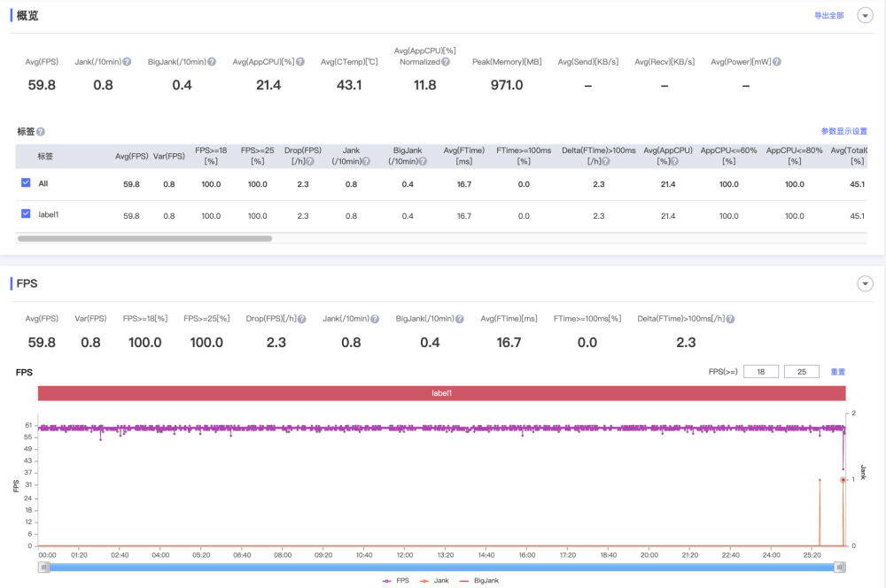Show help for Avg(AppCPU)[%] overview metric
The height and width of the screenshot is (588, 886).
point(300,62)
